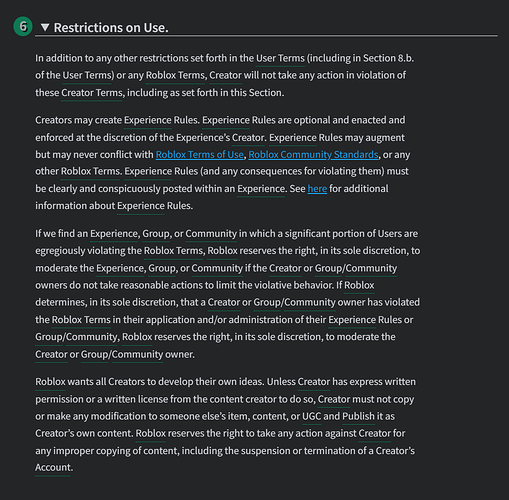The width and height of the screenshot is (509, 500).
Task: Open the Roblox Terms of Use link
Action: pyautogui.click(x=199, y=155)
